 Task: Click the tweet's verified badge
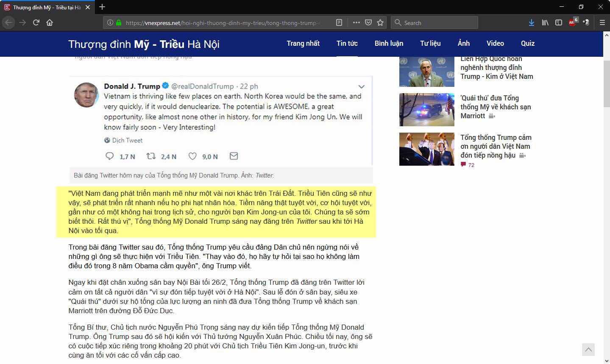(x=165, y=86)
